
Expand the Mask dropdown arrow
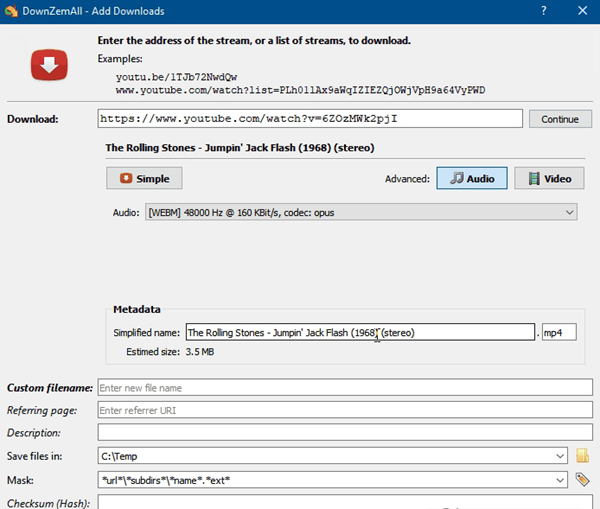562,480
